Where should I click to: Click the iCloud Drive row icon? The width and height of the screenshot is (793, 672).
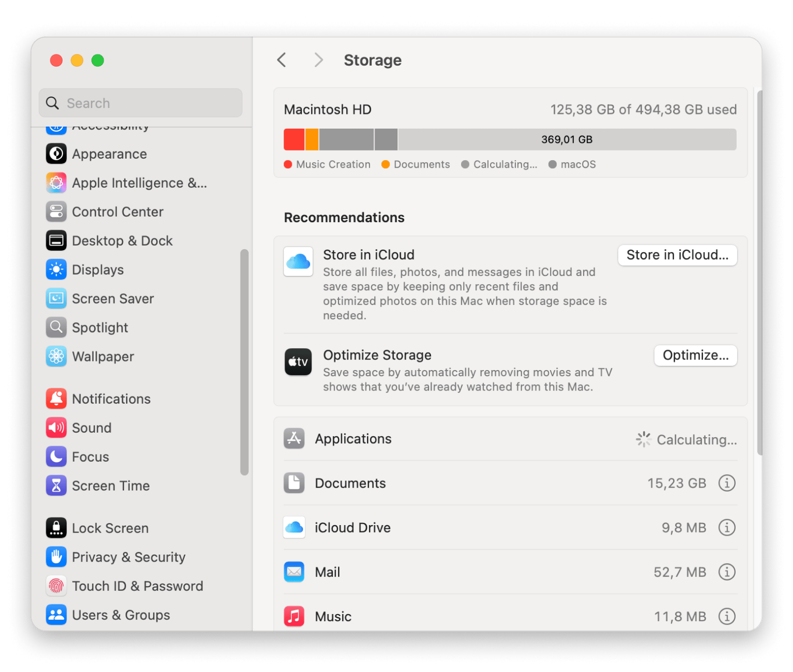(x=294, y=527)
